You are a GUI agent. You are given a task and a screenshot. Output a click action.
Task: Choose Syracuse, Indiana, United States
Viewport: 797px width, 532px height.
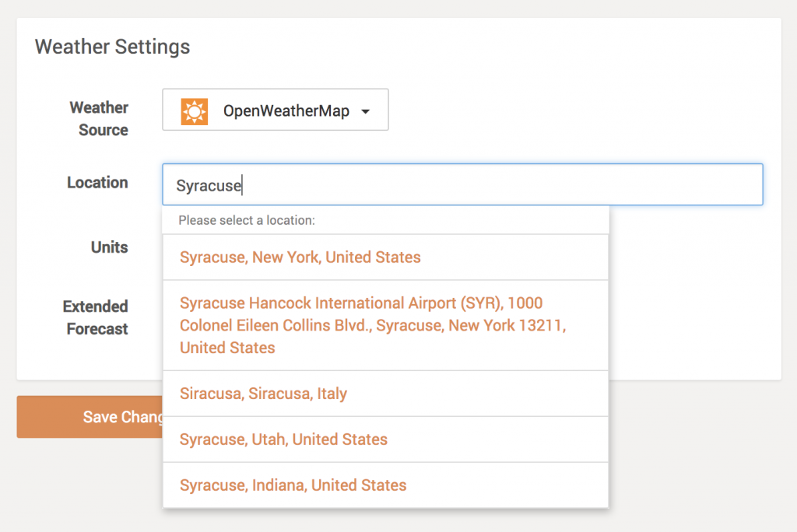pyautogui.click(x=386, y=485)
